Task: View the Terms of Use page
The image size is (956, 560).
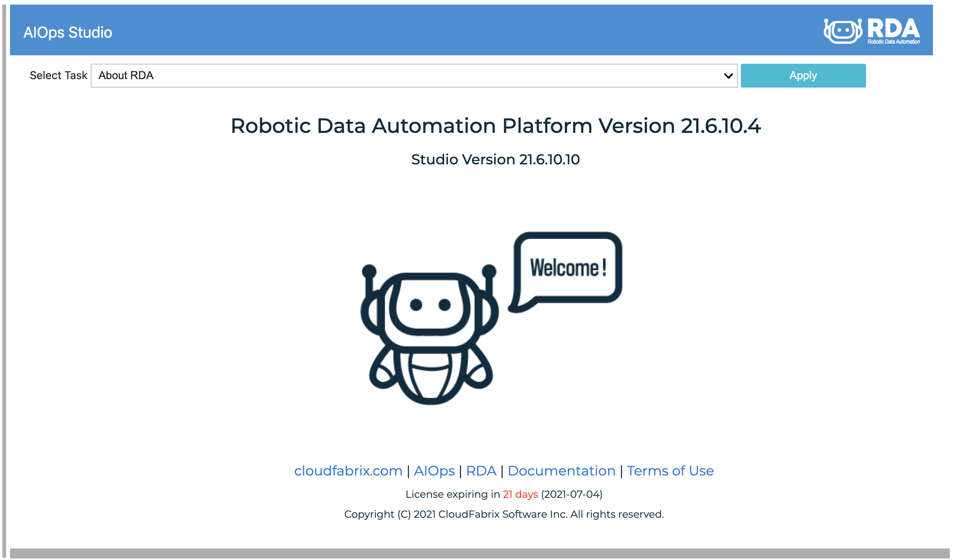Action: click(x=670, y=471)
